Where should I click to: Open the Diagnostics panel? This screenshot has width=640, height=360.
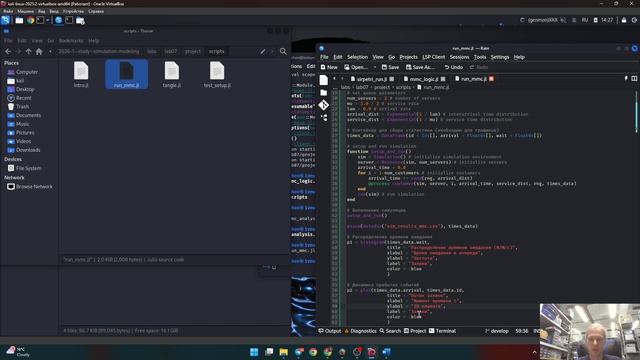(360, 331)
